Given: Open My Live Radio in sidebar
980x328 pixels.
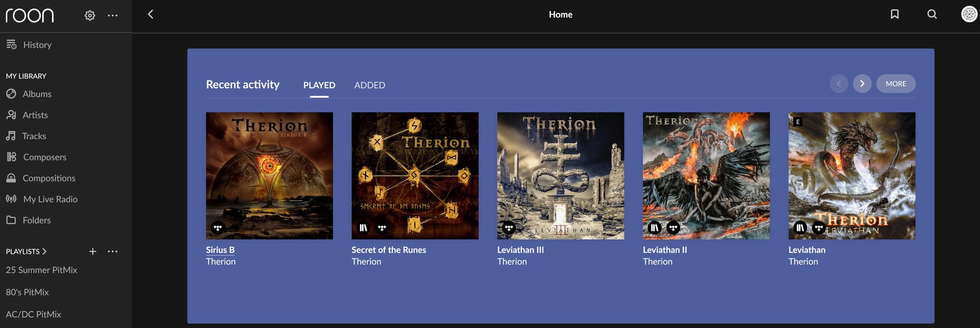Looking at the screenshot, I should point(50,199).
